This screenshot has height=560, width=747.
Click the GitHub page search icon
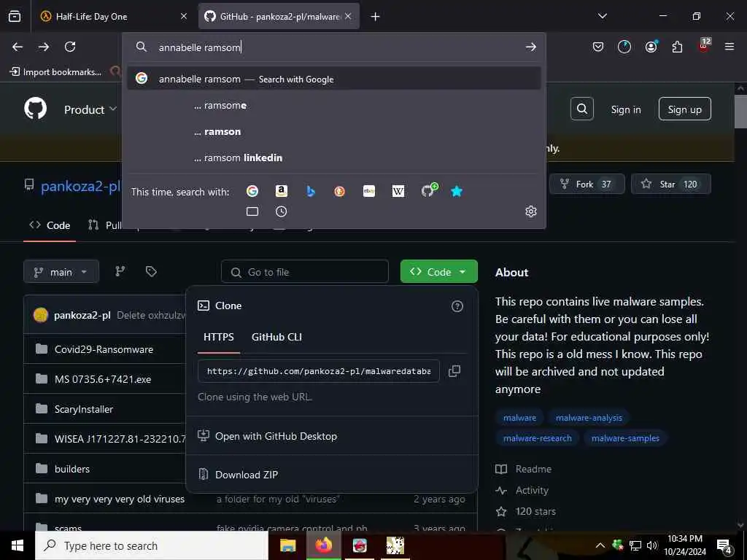(581, 109)
